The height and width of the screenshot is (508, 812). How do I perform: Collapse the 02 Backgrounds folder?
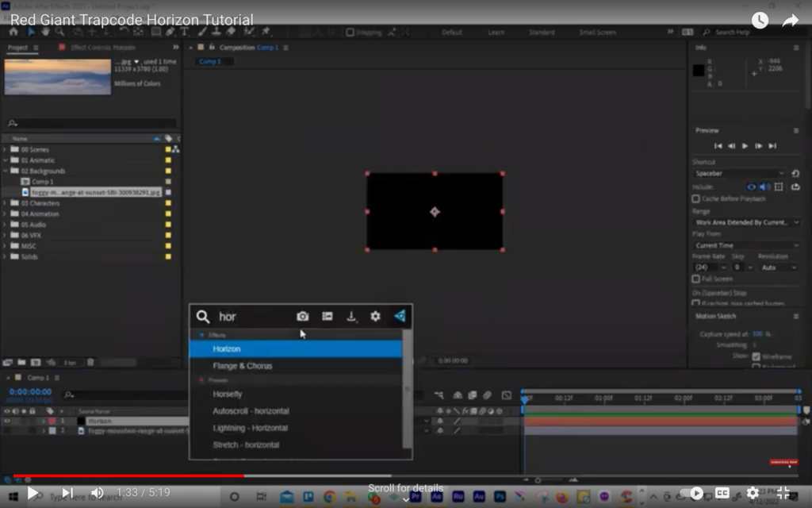[x=7, y=170]
